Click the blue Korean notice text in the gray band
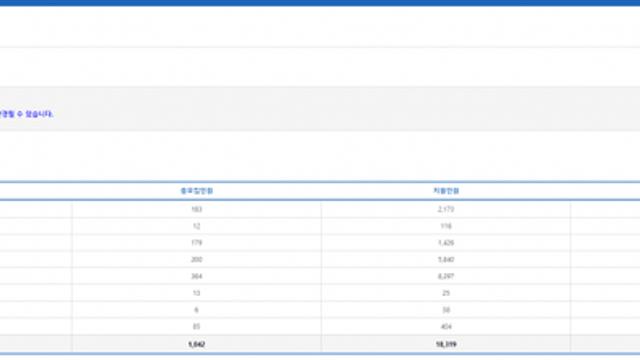 (x=27, y=114)
